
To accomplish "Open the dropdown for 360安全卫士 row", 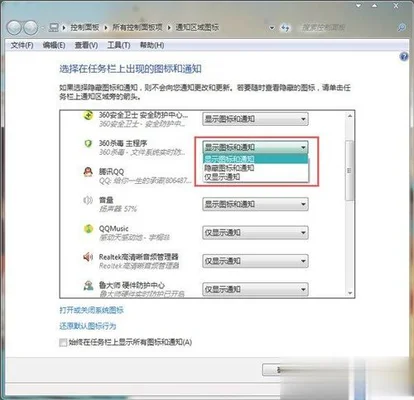I will pos(255,119).
